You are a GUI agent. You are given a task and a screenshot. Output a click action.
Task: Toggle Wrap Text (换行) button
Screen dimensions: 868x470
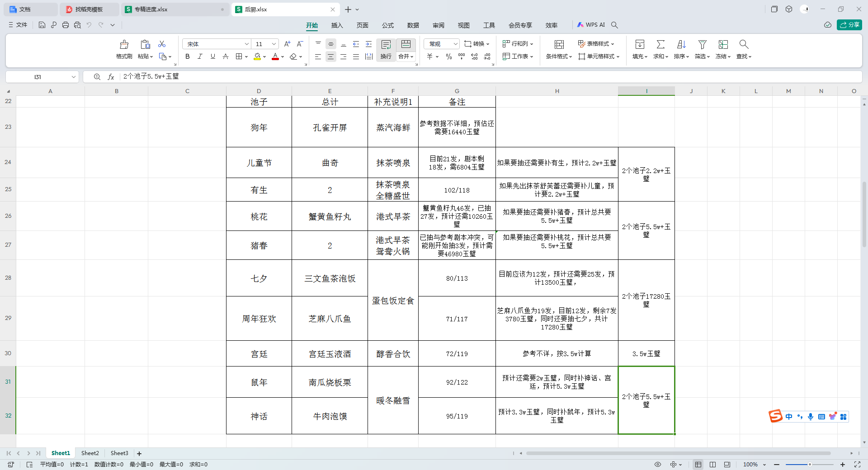tap(386, 49)
